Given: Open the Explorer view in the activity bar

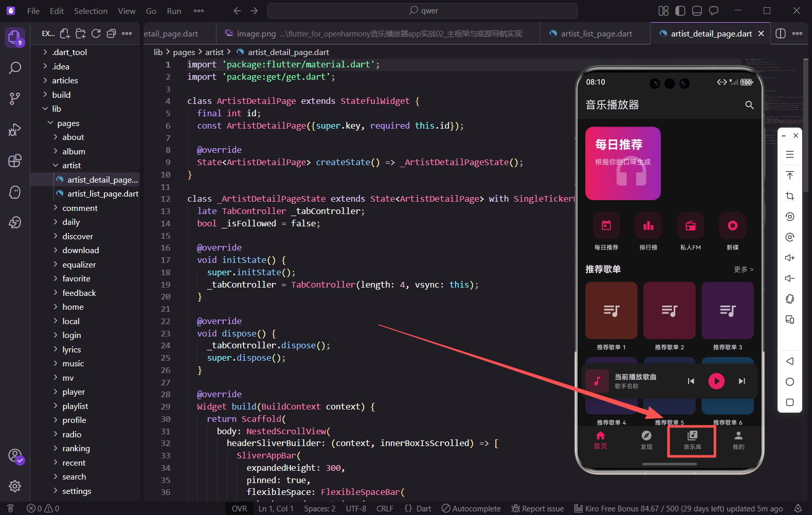Looking at the screenshot, I should point(14,38).
